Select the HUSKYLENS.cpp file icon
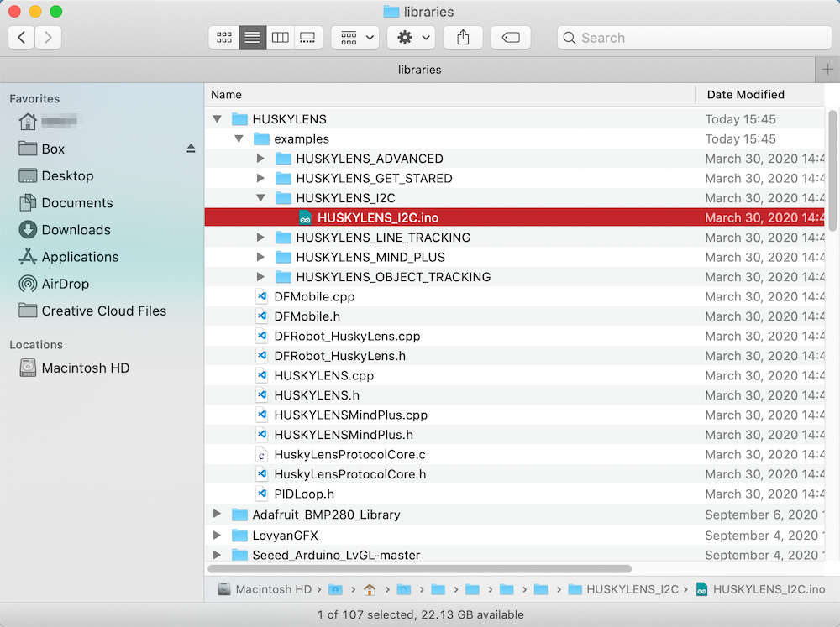Screen dimensions: 840x627 point(261,376)
